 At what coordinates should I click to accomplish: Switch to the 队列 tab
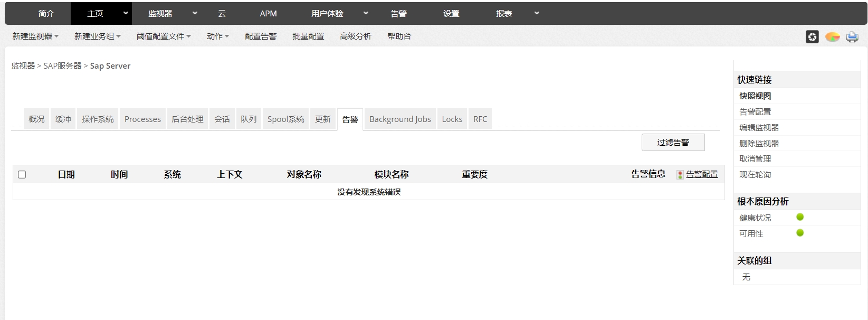pos(249,119)
